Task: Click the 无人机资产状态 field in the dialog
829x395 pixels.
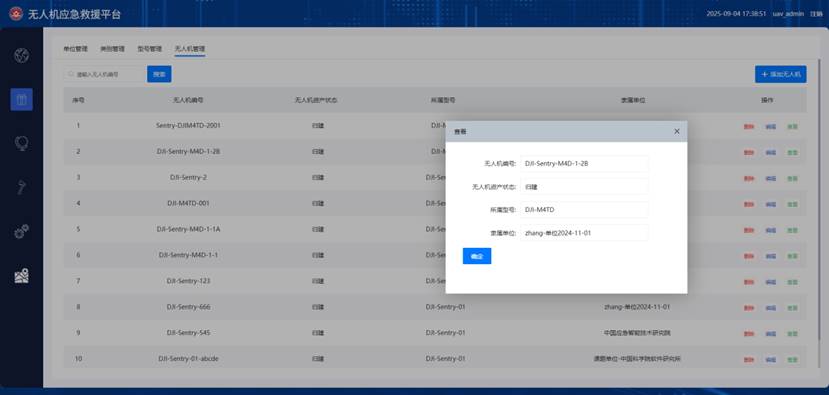Action: (x=584, y=187)
